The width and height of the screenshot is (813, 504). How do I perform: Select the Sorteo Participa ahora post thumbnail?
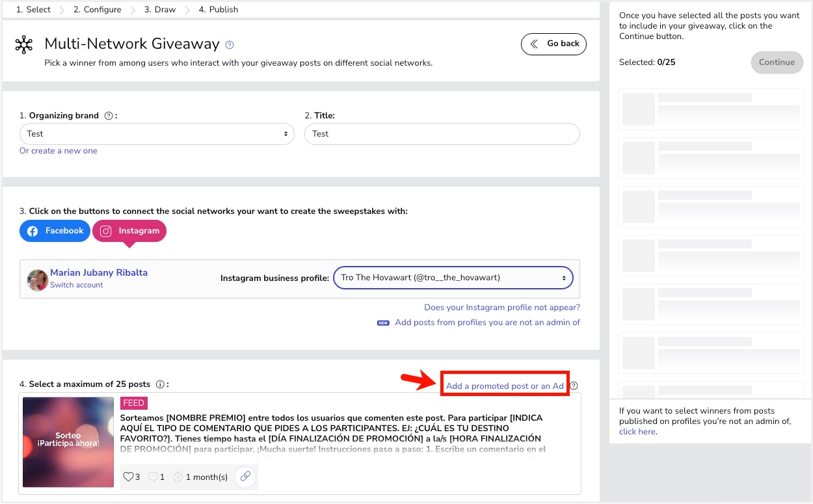click(x=68, y=442)
